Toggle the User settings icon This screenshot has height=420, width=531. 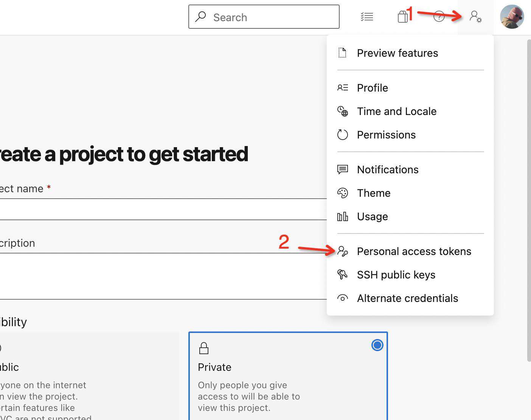[475, 17]
